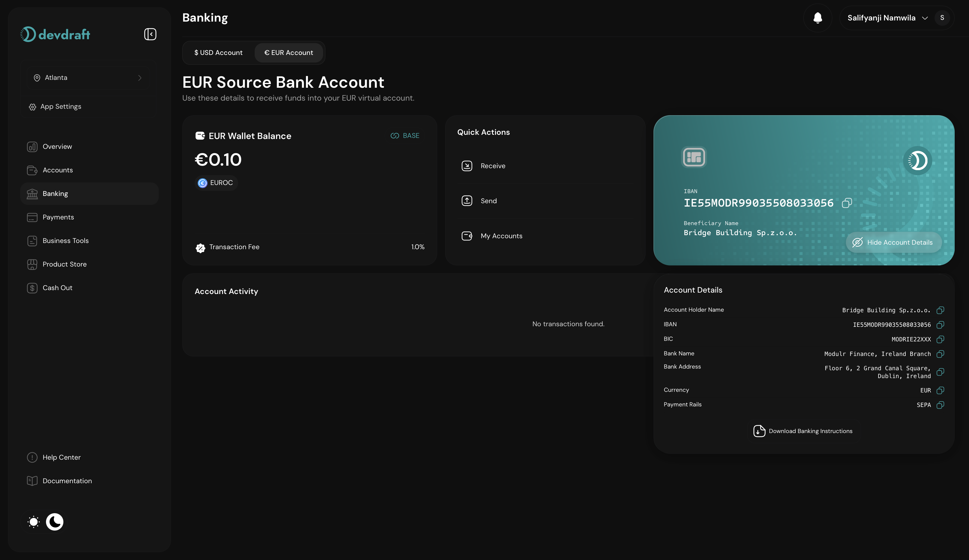Copy the SEPA payment rails value

coord(940,405)
